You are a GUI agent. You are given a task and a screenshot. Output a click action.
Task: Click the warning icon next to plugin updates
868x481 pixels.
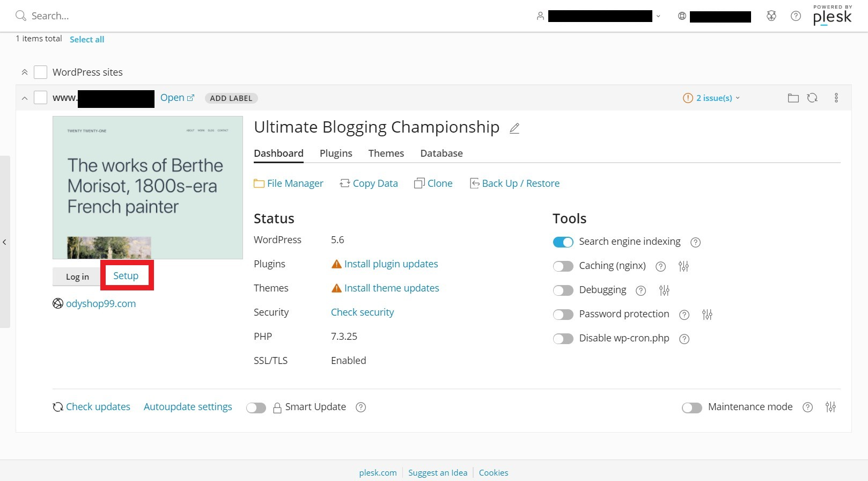pos(336,264)
